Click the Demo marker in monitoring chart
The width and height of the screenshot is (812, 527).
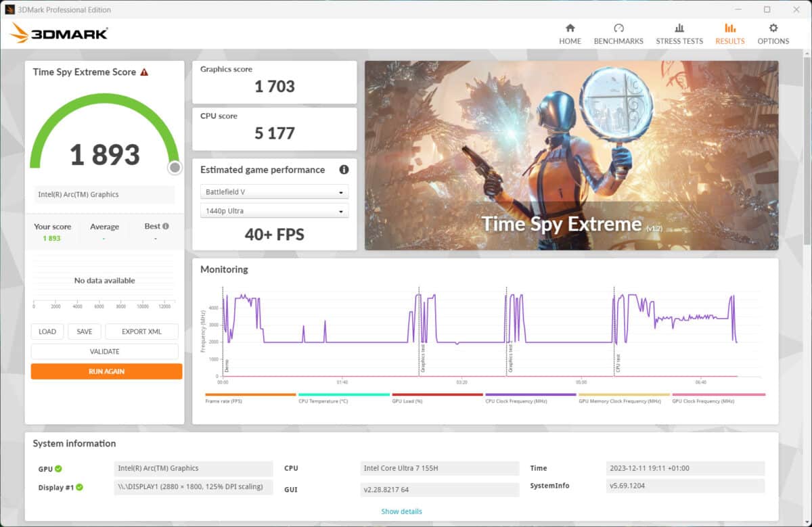(227, 365)
